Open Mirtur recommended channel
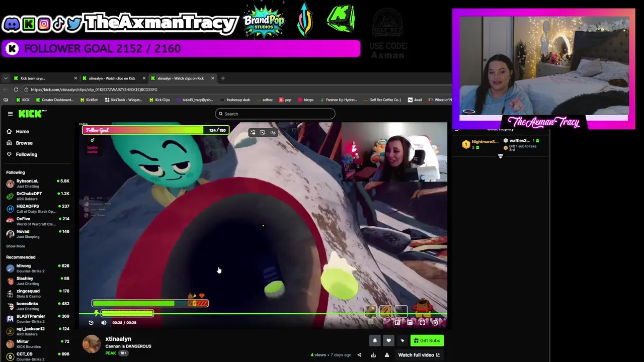 click(38, 343)
